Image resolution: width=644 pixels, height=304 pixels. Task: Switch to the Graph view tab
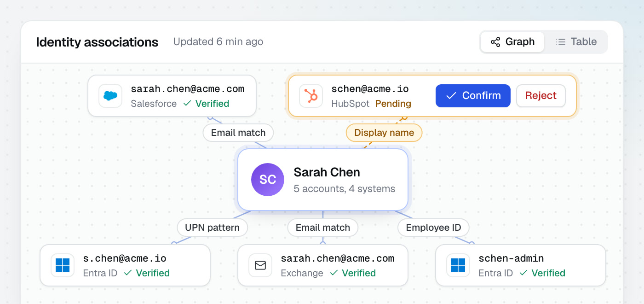coord(512,42)
